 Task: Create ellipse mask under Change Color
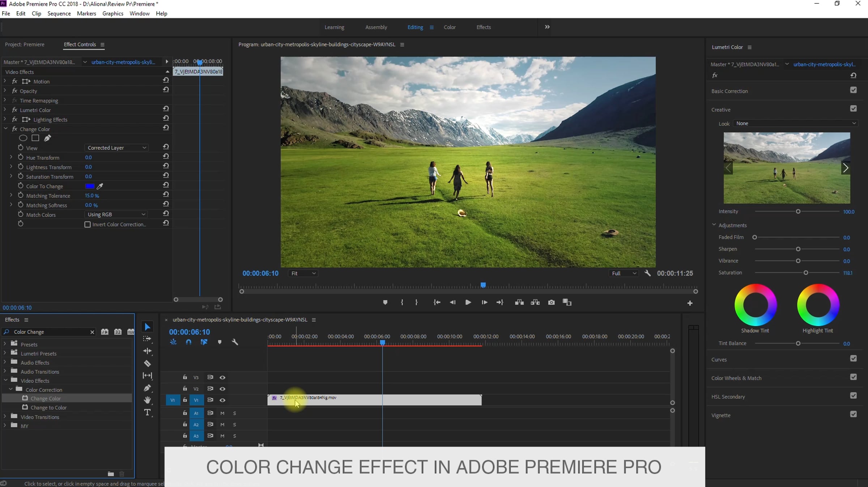(23, 138)
